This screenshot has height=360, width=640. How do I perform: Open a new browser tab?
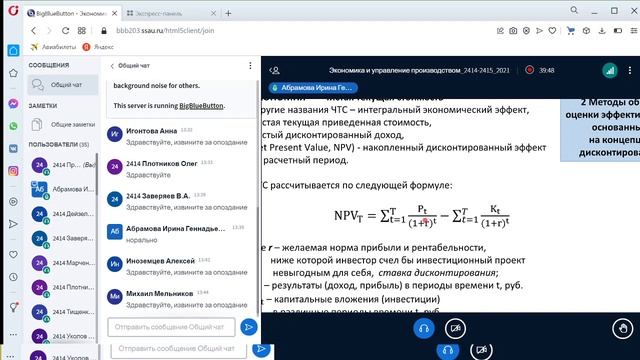coord(228,13)
